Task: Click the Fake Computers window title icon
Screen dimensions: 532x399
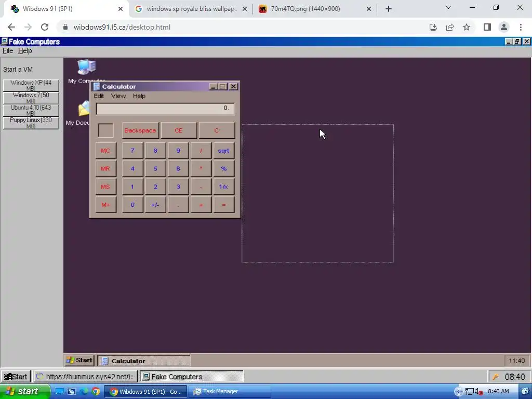Action: tap(4, 42)
